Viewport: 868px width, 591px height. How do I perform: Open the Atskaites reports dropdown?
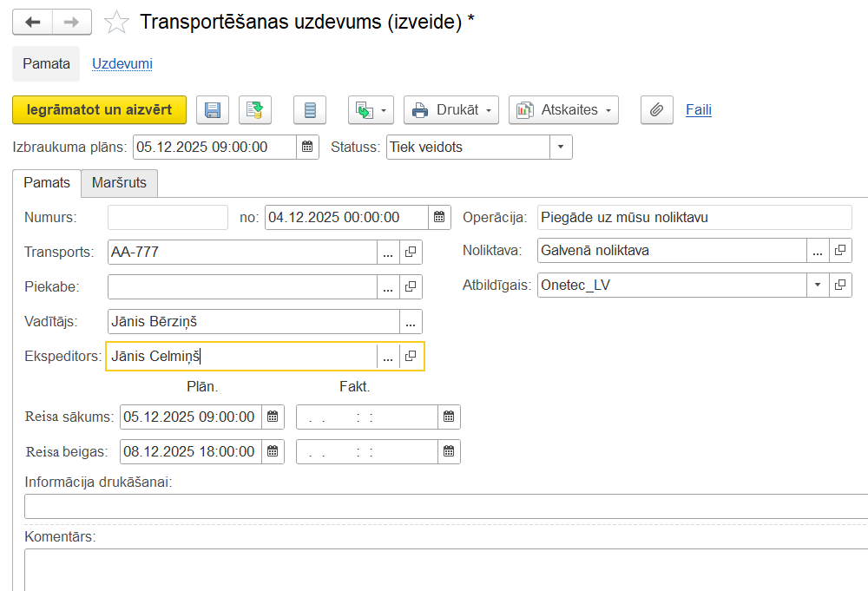click(x=563, y=110)
